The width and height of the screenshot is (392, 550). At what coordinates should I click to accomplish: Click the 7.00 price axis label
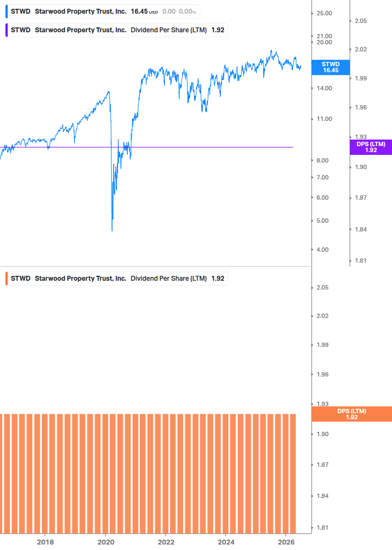(x=323, y=177)
